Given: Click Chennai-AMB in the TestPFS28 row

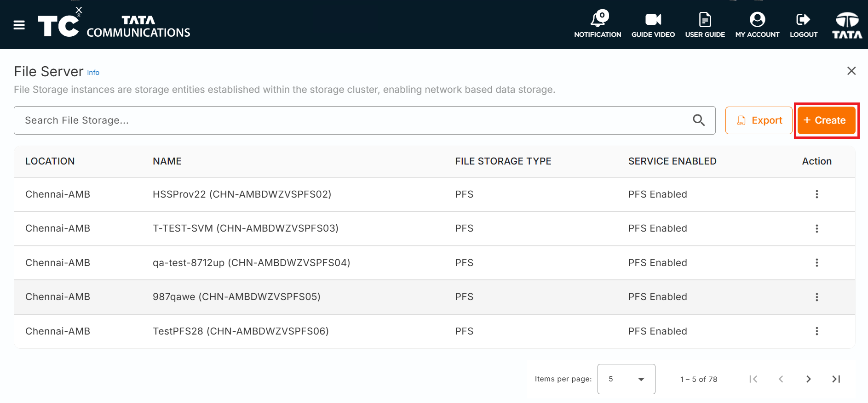Looking at the screenshot, I should click(57, 331).
